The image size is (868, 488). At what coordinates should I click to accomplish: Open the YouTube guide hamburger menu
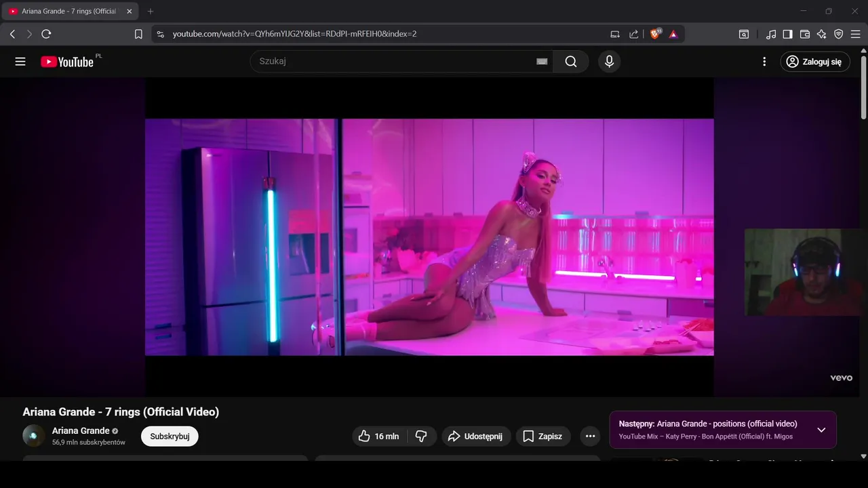click(x=20, y=62)
